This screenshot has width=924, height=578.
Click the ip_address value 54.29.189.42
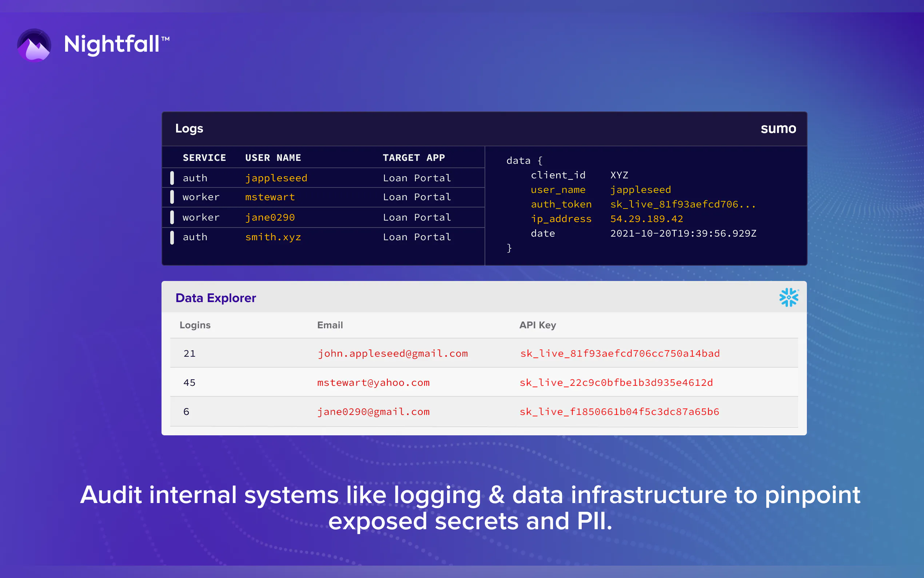646,219
